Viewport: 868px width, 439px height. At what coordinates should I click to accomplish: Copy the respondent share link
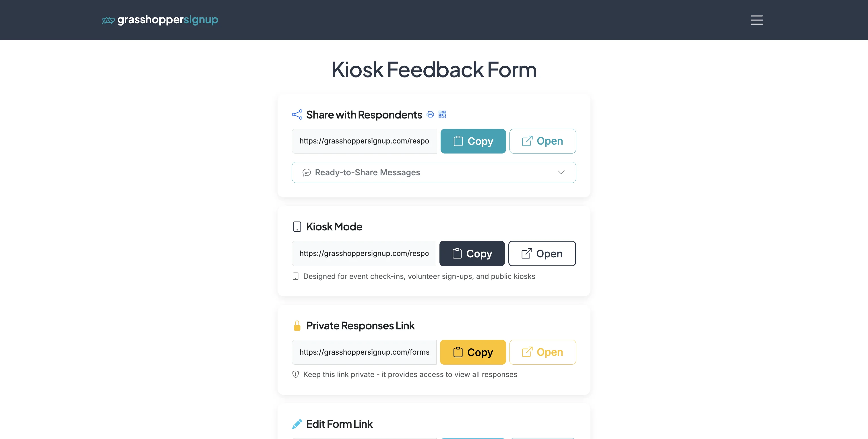473,141
